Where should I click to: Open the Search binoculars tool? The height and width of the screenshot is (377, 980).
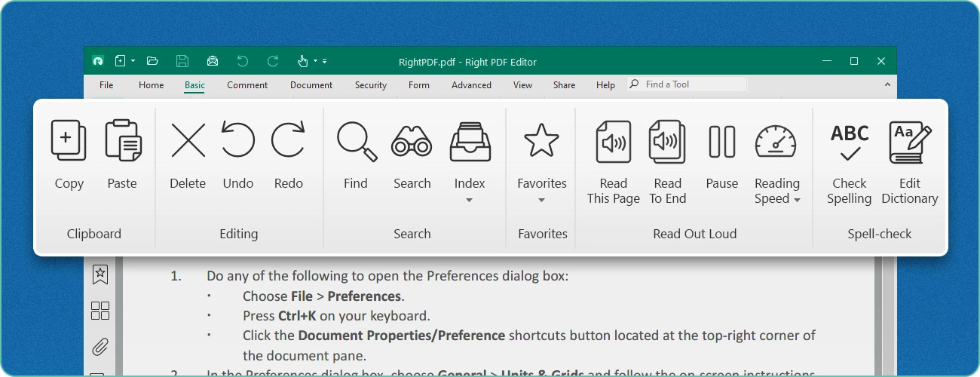tap(412, 142)
